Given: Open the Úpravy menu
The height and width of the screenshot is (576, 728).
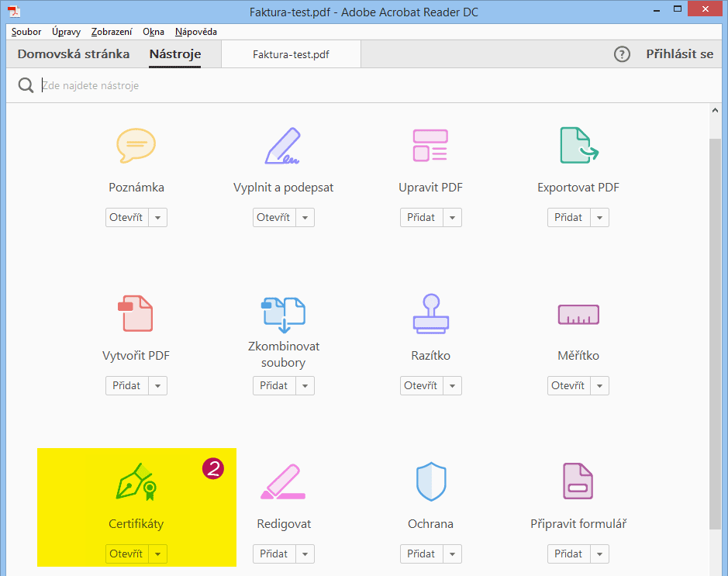Looking at the screenshot, I should (66, 32).
